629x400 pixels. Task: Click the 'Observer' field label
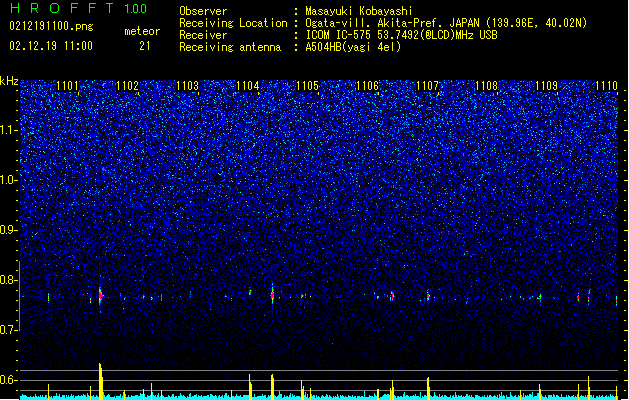(x=203, y=11)
